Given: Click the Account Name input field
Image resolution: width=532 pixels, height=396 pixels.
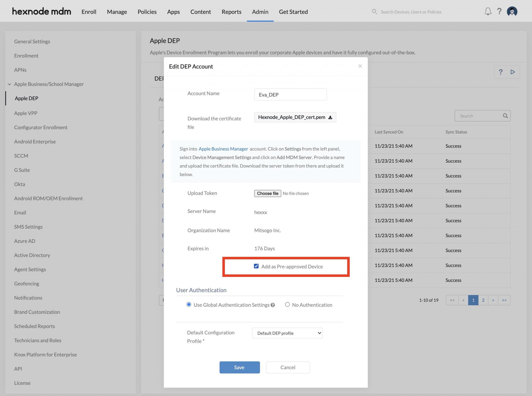Looking at the screenshot, I should [x=290, y=94].
